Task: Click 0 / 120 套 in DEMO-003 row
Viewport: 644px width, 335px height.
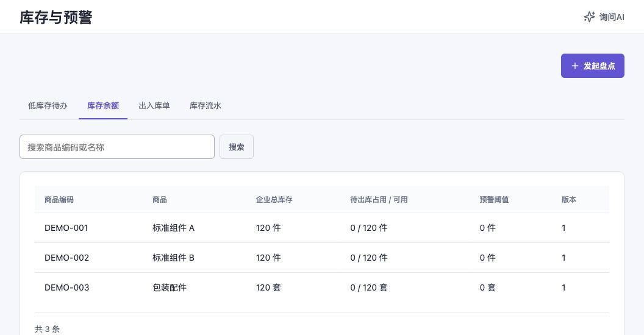Action: (369, 288)
